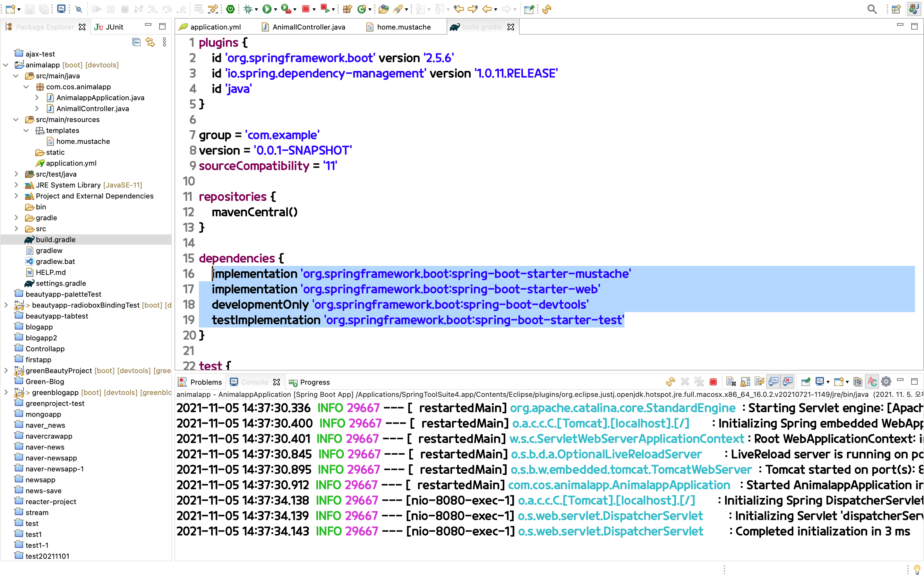Screen dimensions: 924x578
Task: Click the Console relaunch arrows icon
Action: (x=670, y=381)
